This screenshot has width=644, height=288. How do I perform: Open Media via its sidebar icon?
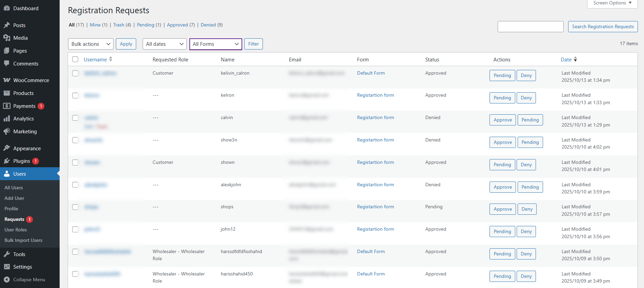[x=7, y=38]
